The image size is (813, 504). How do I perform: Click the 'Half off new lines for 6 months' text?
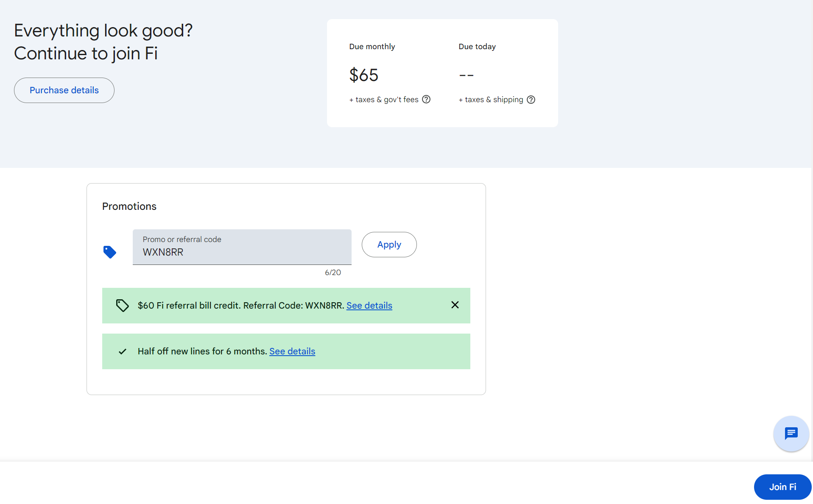pyautogui.click(x=202, y=351)
